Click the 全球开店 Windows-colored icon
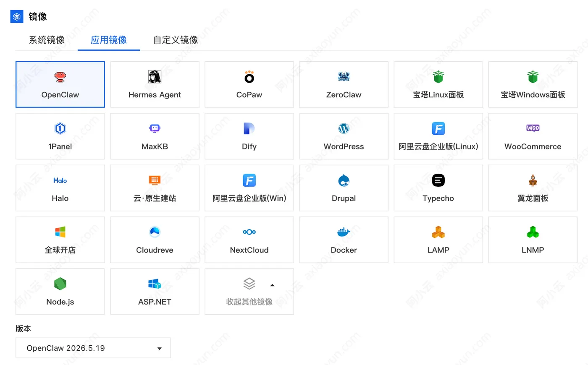The width and height of the screenshot is (588, 365). tap(60, 232)
